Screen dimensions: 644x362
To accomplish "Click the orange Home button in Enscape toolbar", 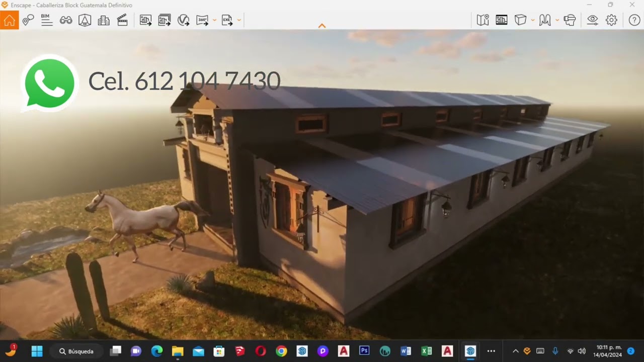I will coord(9,20).
